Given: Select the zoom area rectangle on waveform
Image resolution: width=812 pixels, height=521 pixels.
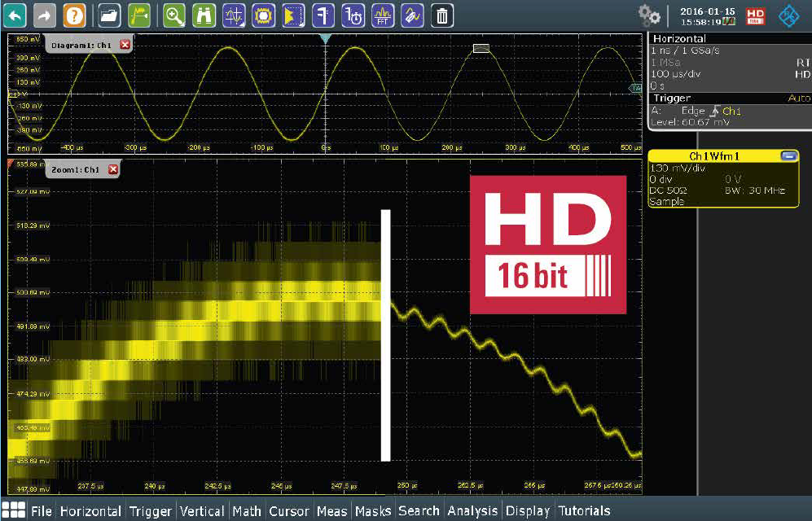Looking at the screenshot, I should click(481, 49).
